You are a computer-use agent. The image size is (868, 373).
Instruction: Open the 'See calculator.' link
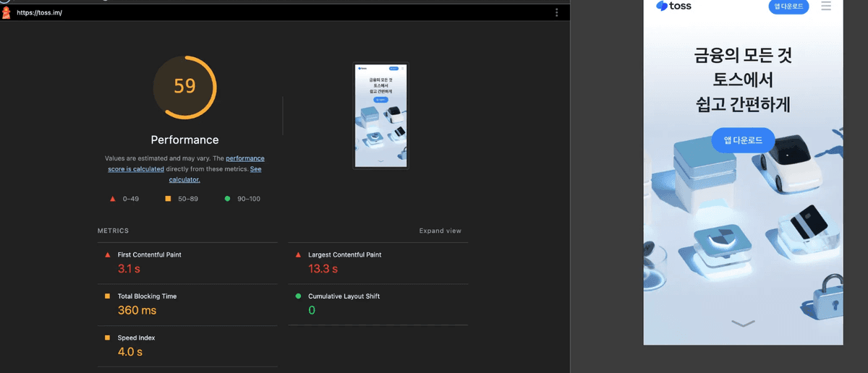(184, 179)
